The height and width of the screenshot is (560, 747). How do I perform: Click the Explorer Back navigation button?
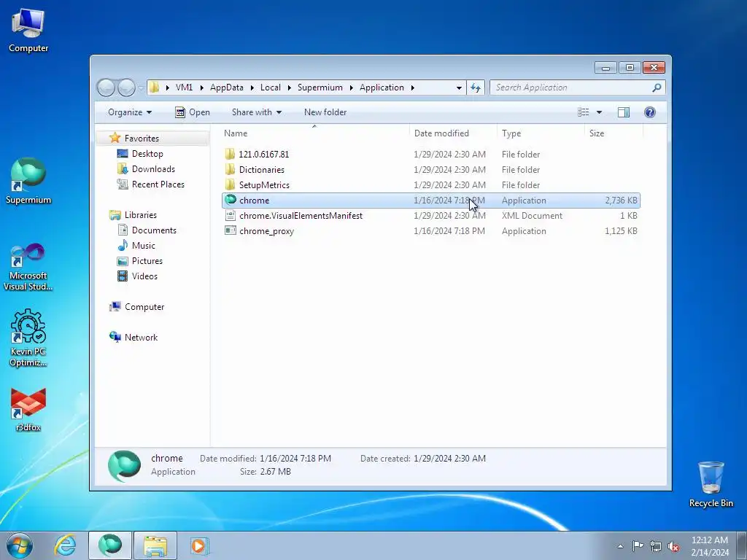point(106,87)
